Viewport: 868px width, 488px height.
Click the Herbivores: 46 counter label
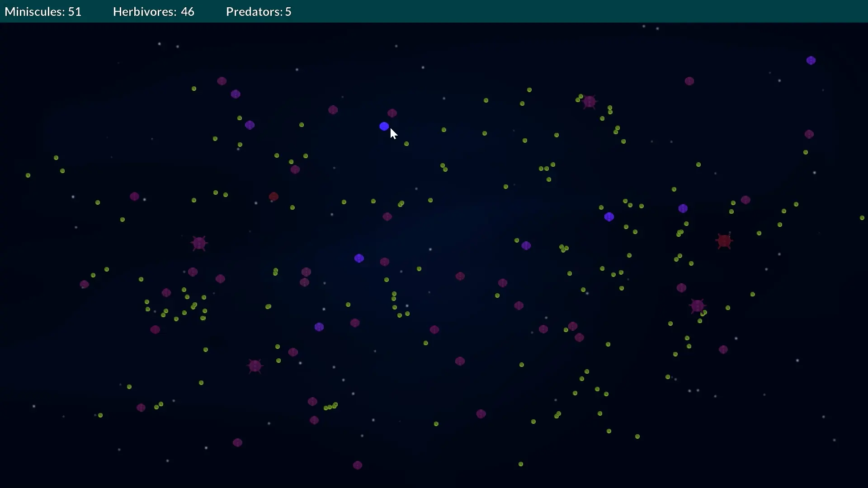[153, 12]
